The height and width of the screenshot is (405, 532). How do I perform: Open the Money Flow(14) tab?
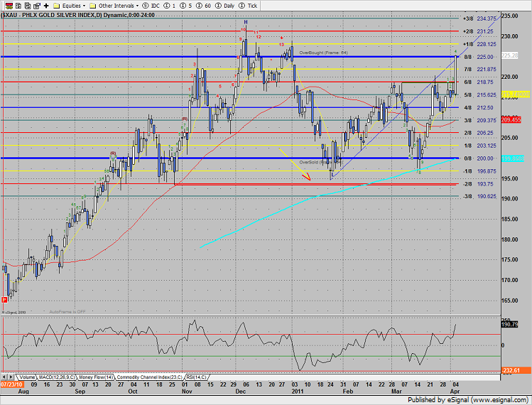[x=96, y=377]
